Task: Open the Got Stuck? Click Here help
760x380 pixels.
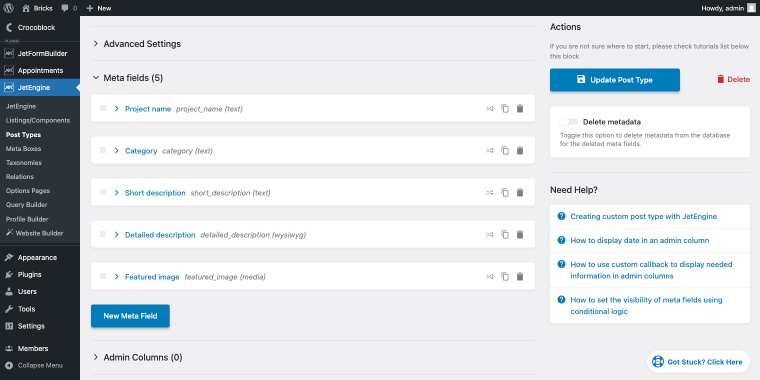Action: pyautogui.click(x=698, y=362)
